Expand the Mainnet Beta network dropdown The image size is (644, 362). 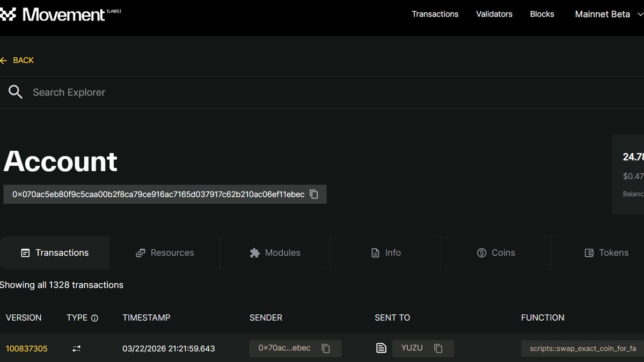pyautogui.click(x=607, y=14)
